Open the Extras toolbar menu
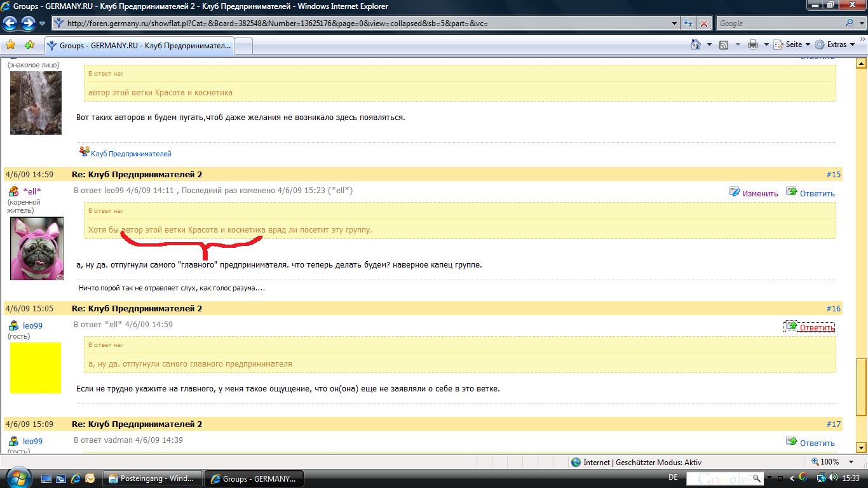Viewport: 868px width, 488px height. click(x=836, y=44)
